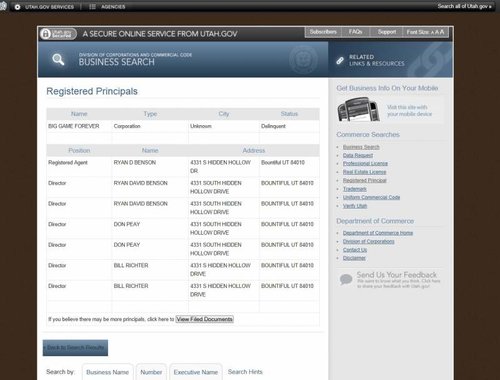The width and height of the screenshot is (500, 380).
Task: Click the Registered Principals heading
Action: pos(92,91)
